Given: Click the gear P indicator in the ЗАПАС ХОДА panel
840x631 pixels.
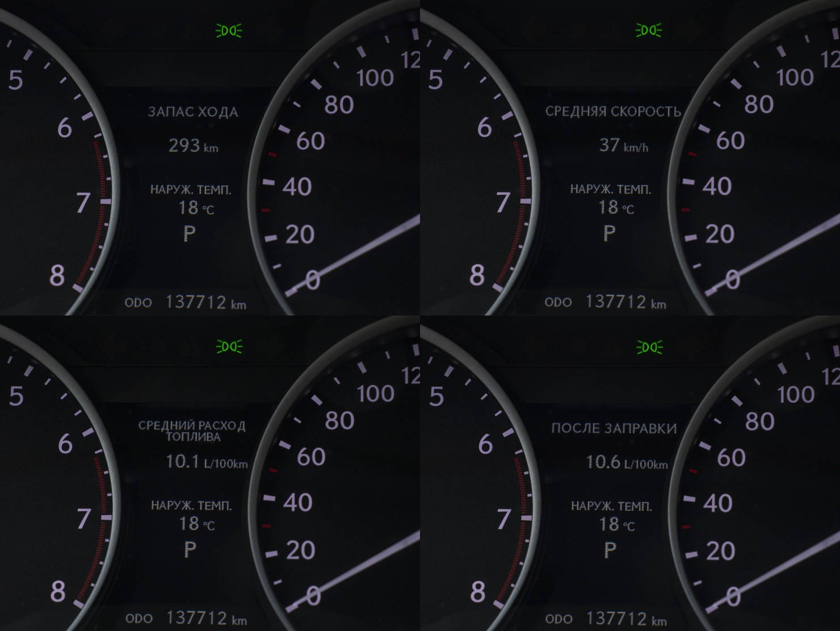Looking at the screenshot, I should tap(190, 233).
